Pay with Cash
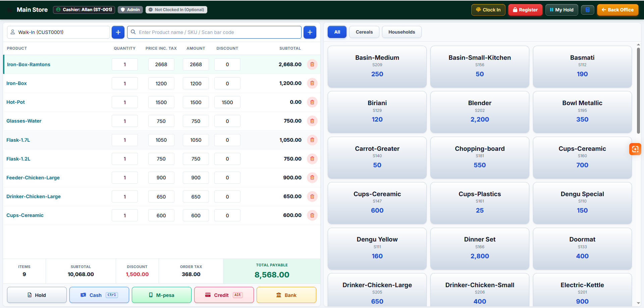Viewport: 644px width, 308px height. (x=99, y=295)
